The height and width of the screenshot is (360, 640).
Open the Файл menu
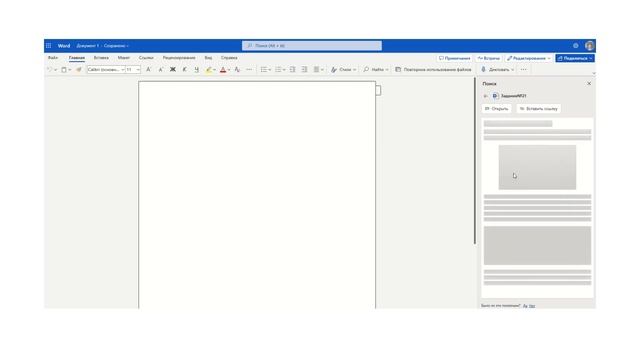coord(53,58)
